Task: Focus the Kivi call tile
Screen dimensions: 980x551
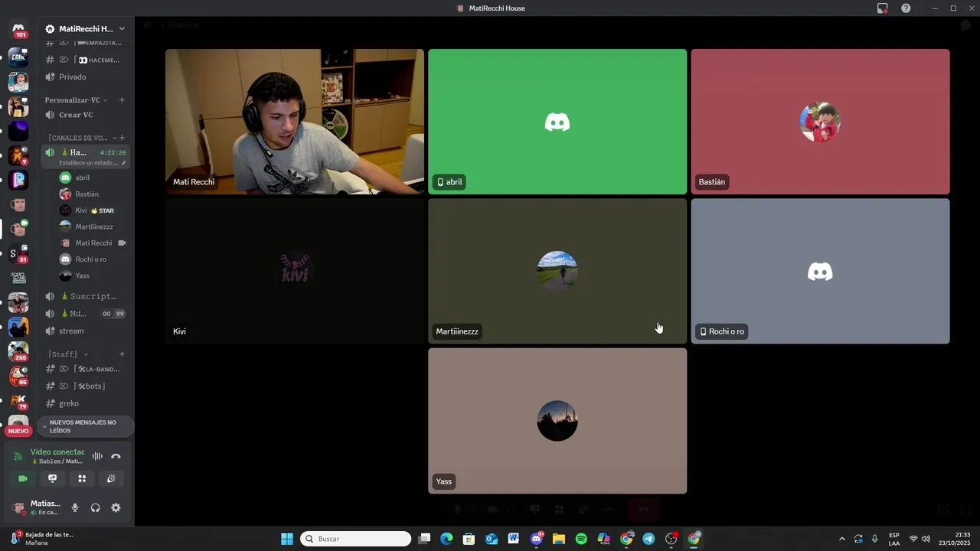Action: pos(295,271)
